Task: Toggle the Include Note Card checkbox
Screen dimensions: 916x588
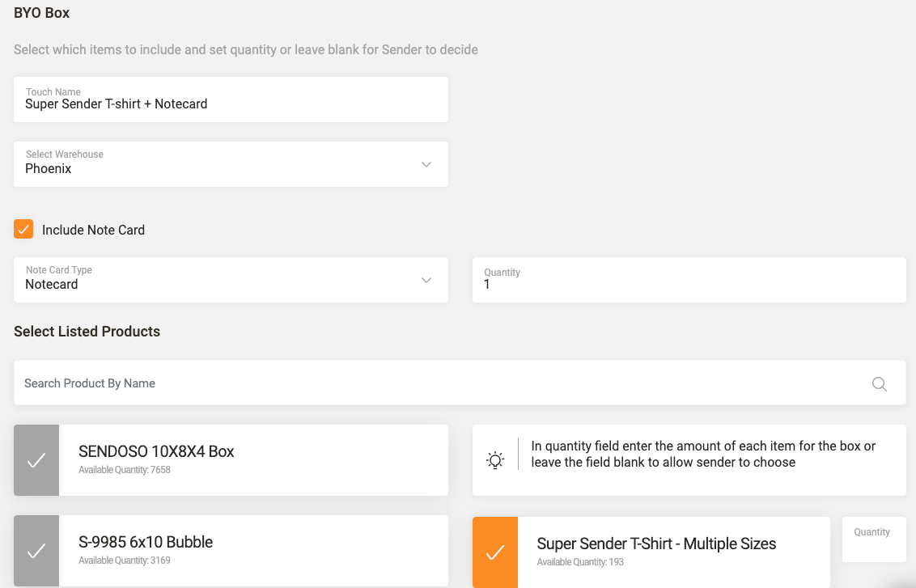Action: [23, 229]
